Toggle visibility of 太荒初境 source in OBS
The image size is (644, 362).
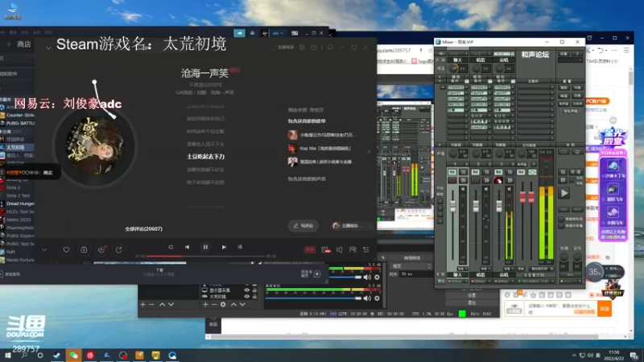pyautogui.click(x=247, y=296)
